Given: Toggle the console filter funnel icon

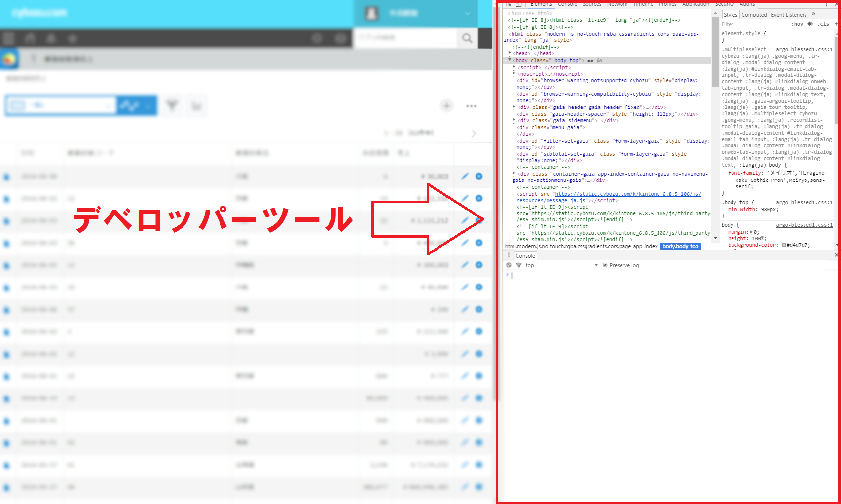Looking at the screenshot, I should pyautogui.click(x=519, y=265).
